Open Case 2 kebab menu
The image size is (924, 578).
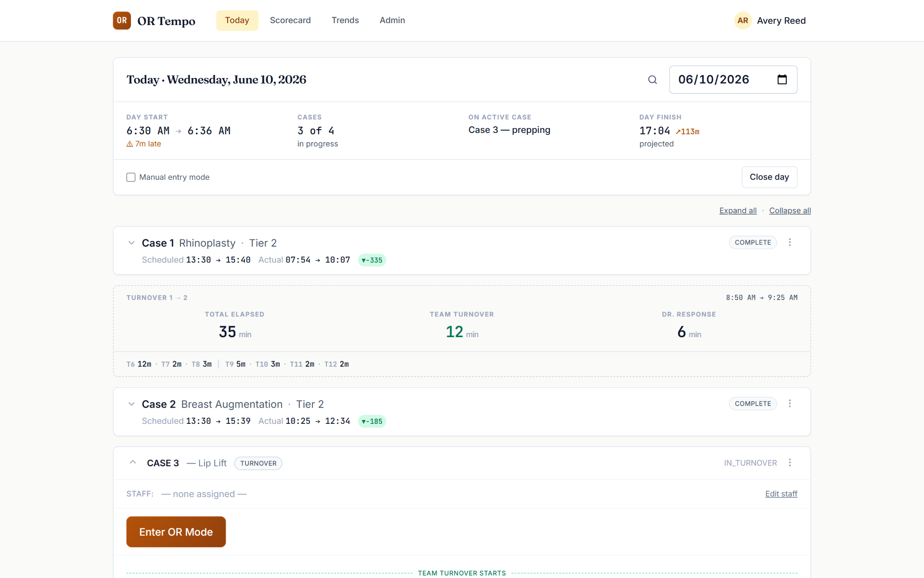(790, 404)
